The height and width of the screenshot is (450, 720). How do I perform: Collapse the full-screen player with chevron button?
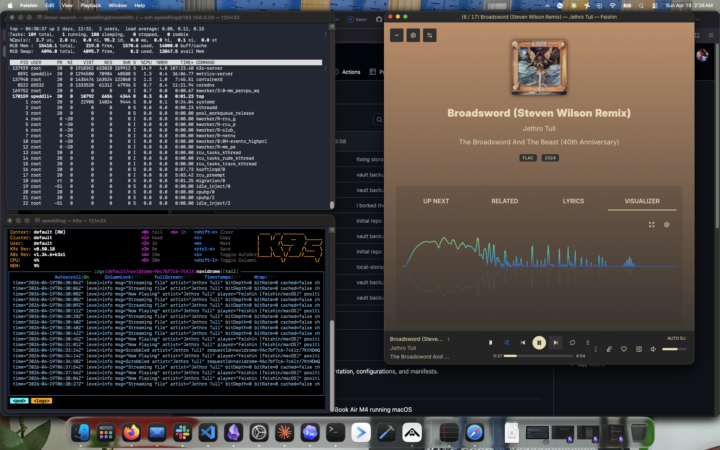[x=397, y=35]
